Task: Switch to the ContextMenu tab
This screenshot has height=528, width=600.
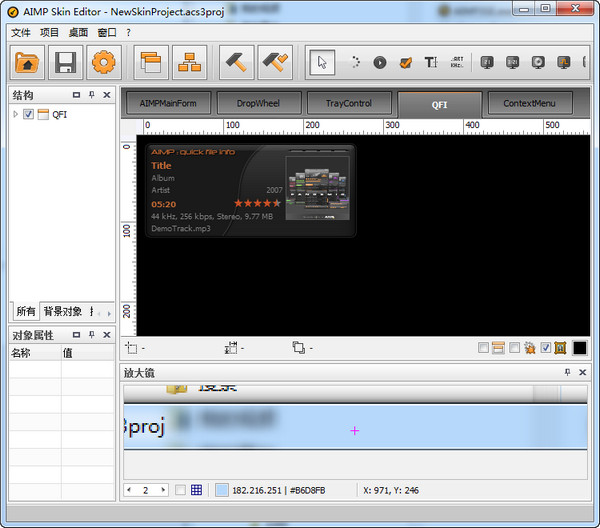Action: [x=536, y=103]
